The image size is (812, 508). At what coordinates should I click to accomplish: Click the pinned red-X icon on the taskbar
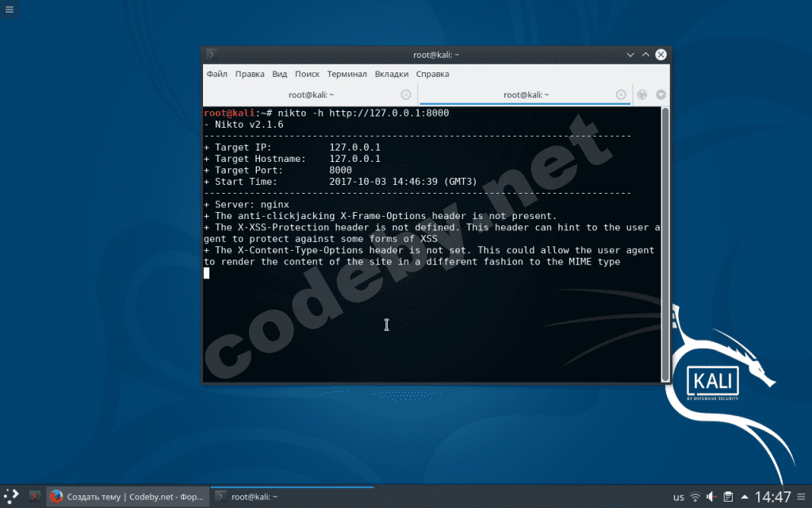[35, 497]
